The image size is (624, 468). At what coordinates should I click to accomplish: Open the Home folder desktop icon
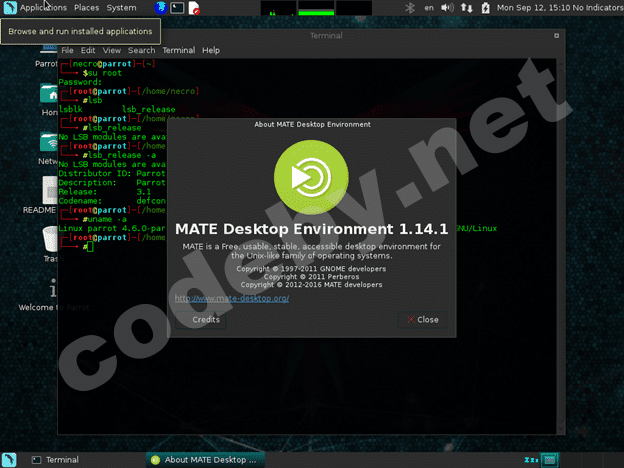[x=49, y=95]
